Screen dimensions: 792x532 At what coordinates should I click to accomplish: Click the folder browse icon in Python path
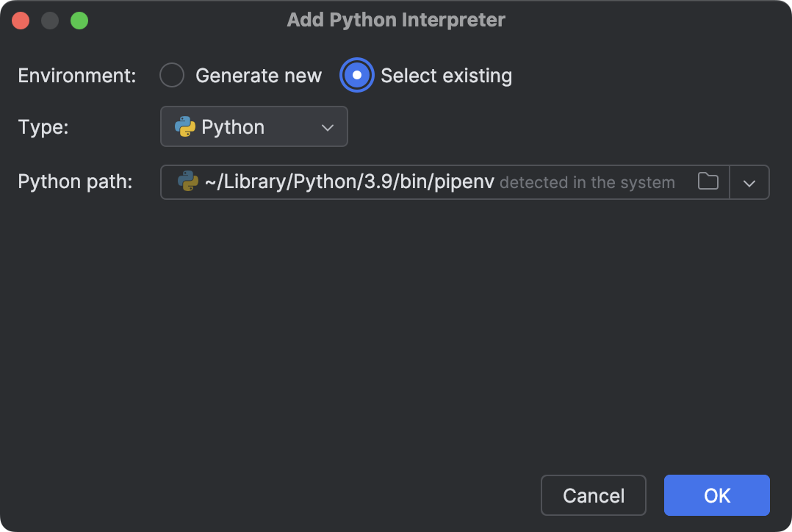[x=708, y=181]
